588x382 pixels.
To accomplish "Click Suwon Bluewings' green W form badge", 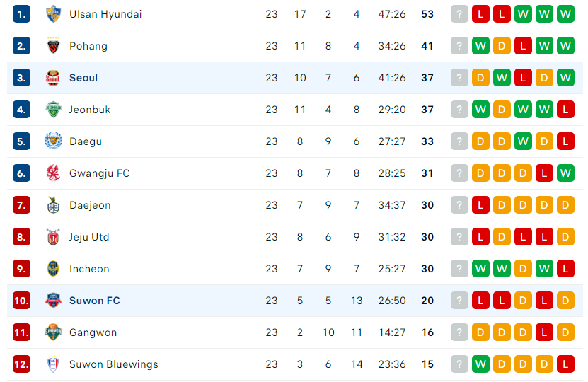I will pos(480,364).
